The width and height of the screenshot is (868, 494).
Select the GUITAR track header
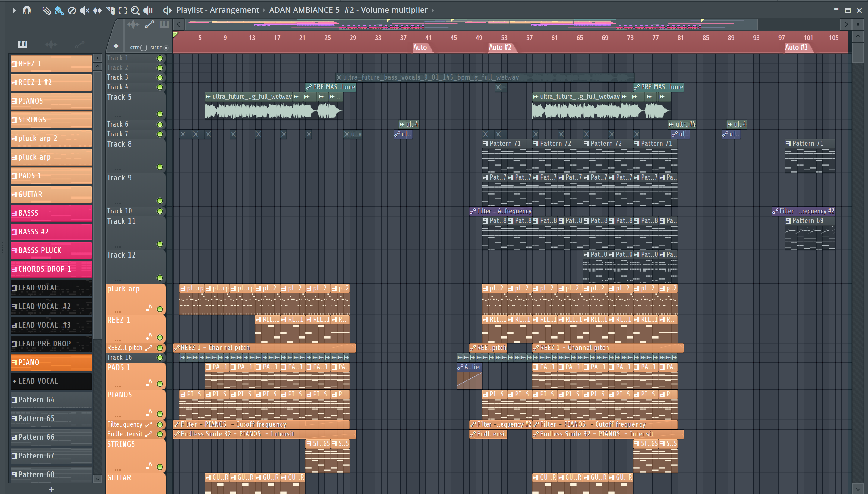click(x=136, y=483)
